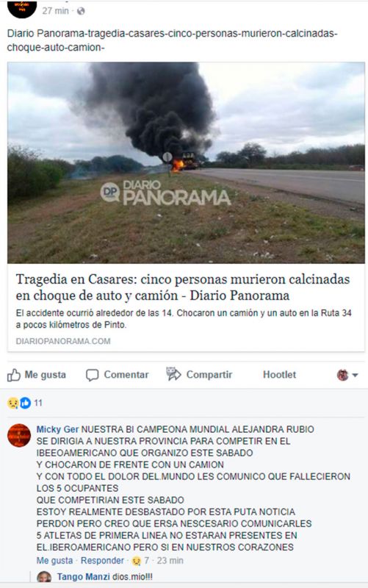
Task: Open the Micky Ger profile name link
Action: 58,429
